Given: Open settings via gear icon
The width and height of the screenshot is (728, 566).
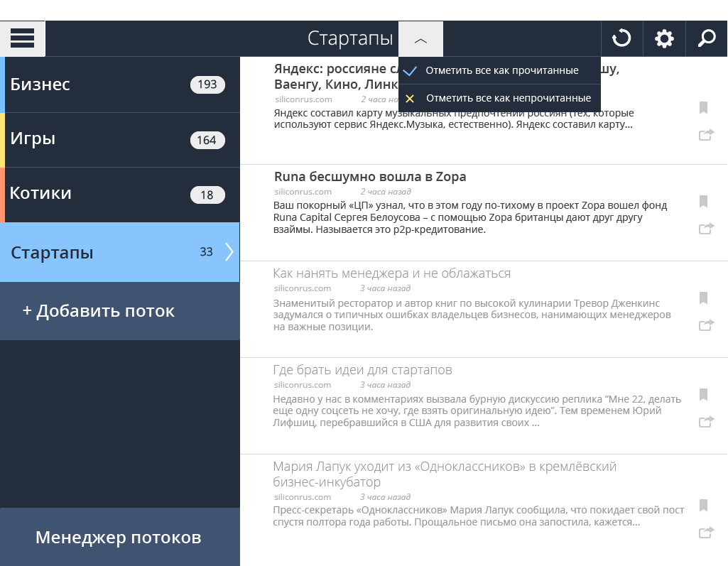Looking at the screenshot, I should (664, 38).
